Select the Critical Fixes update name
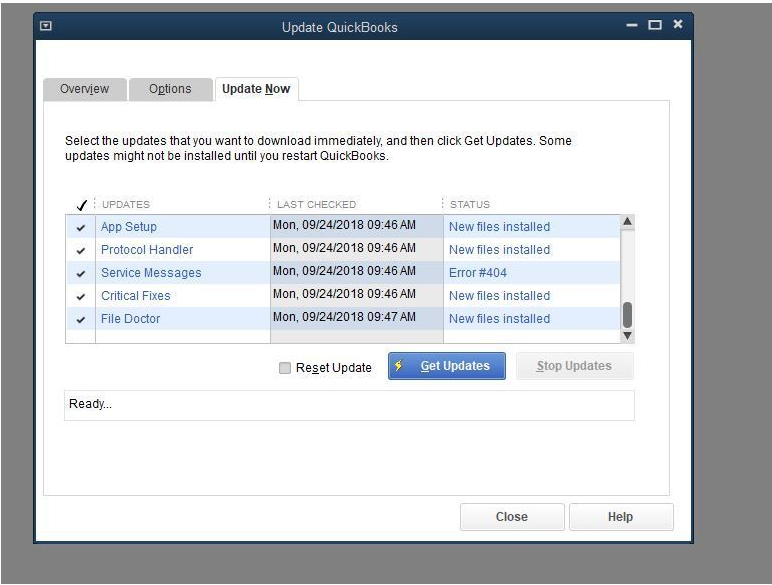Image resolution: width=772 pixels, height=585 pixels. pyautogui.click(x=135, y=295)
